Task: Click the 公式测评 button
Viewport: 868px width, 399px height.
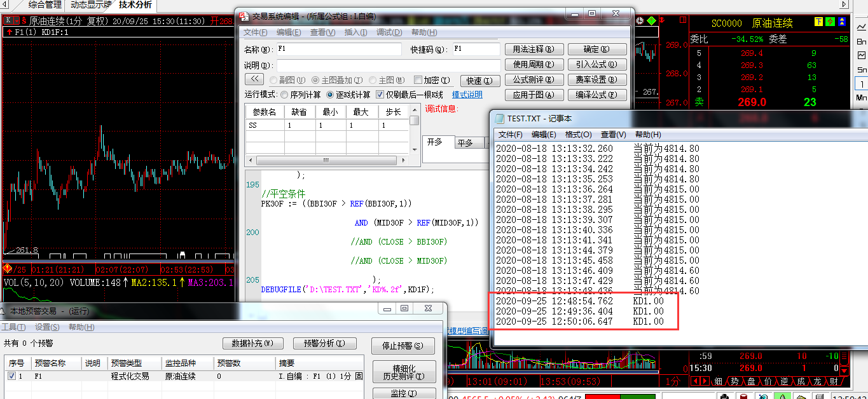Action: 534,79
